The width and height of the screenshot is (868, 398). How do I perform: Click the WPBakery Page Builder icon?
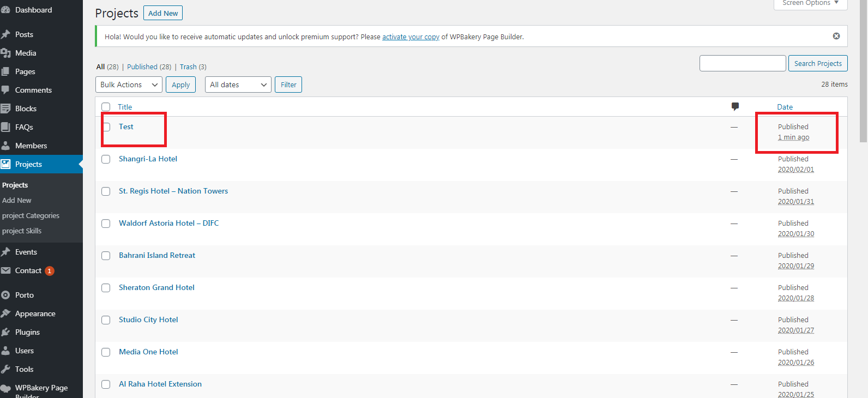pos(5,388)
